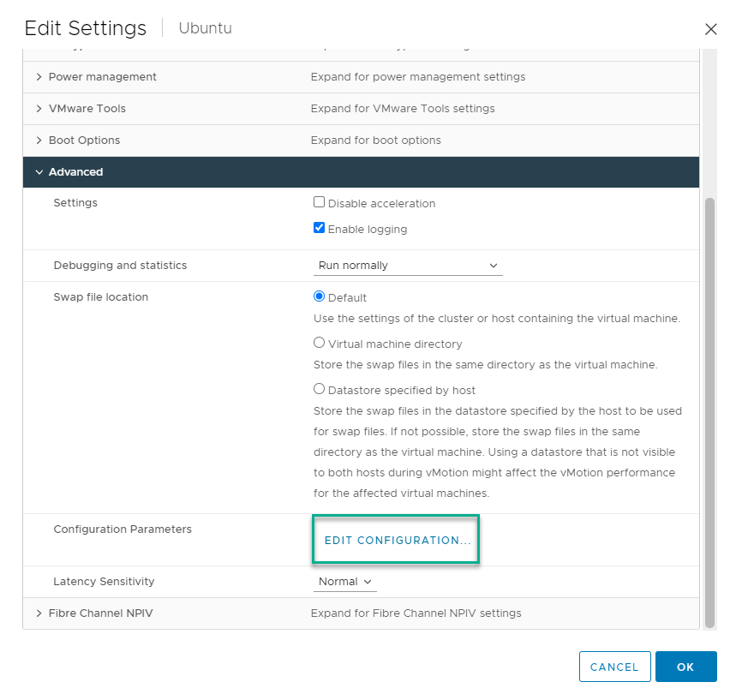Click the vertical scrollbar thumb
The width and height of the screenshot is (736, 700).
[709, 411]
